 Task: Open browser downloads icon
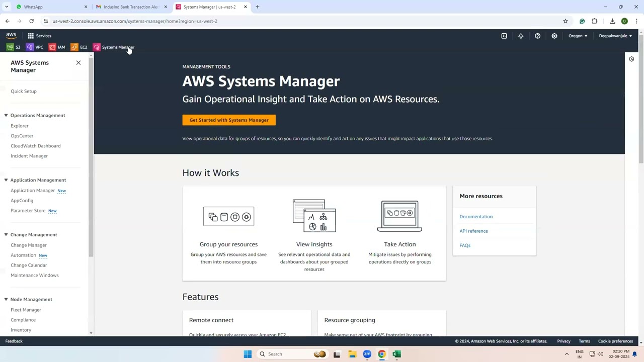point(612,21)
